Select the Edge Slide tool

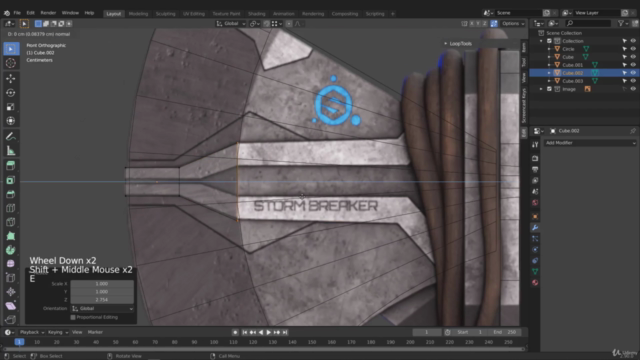tap(11, 278)
